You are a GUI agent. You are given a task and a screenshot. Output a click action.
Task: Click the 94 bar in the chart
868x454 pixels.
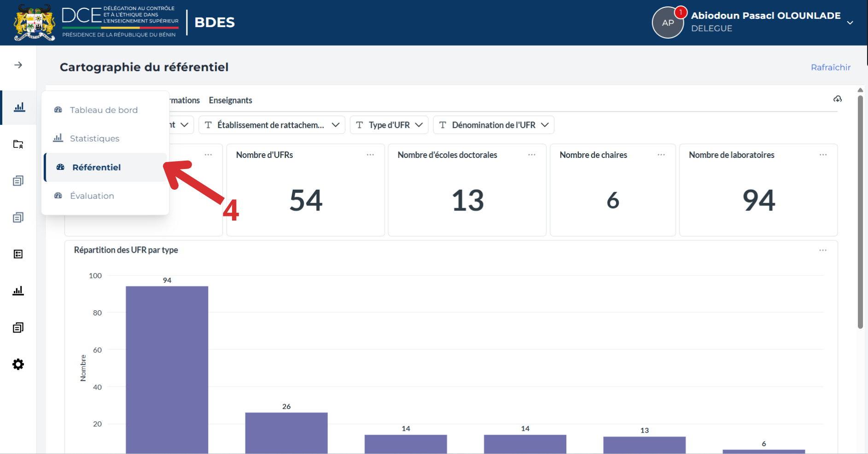coord(167,370)
